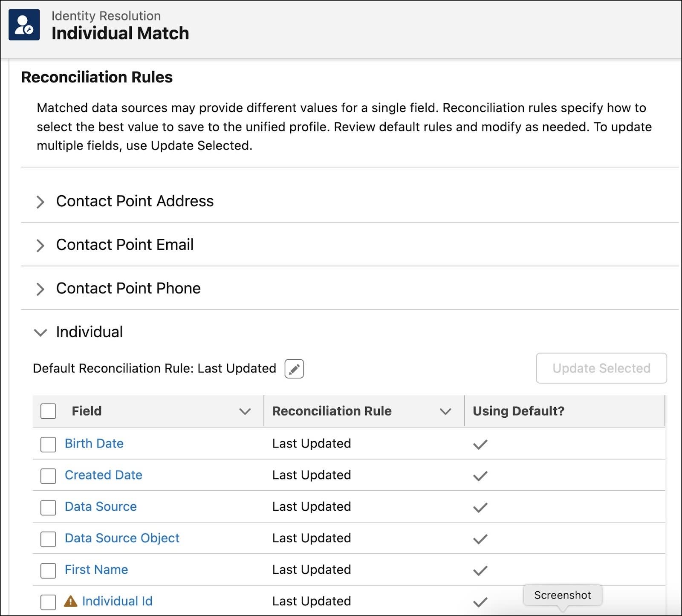Collapse the Individual section
The width and height of the screenshot is (682, 616).
coord(40,332)
